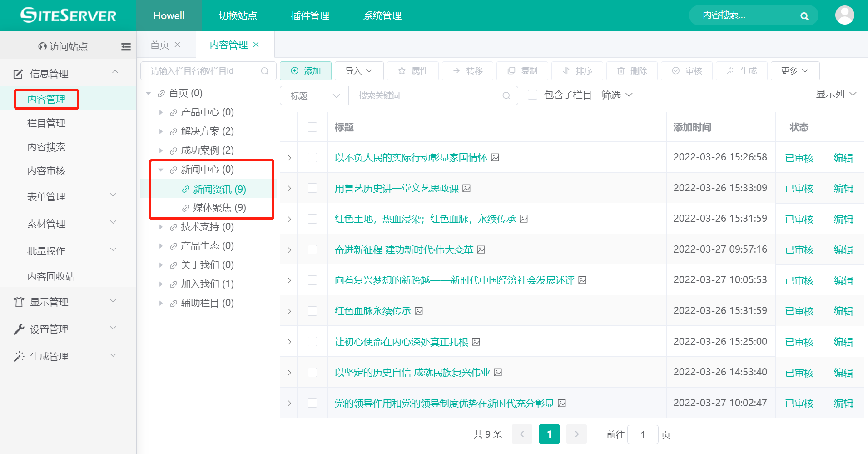Go to page 1 button
868x454 pixels.
click(549, 434)
